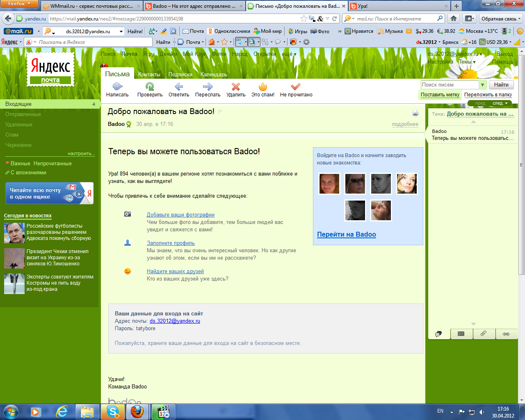
Task: Open the Темы dropdown menu
Action: click(x=467, y=62)
